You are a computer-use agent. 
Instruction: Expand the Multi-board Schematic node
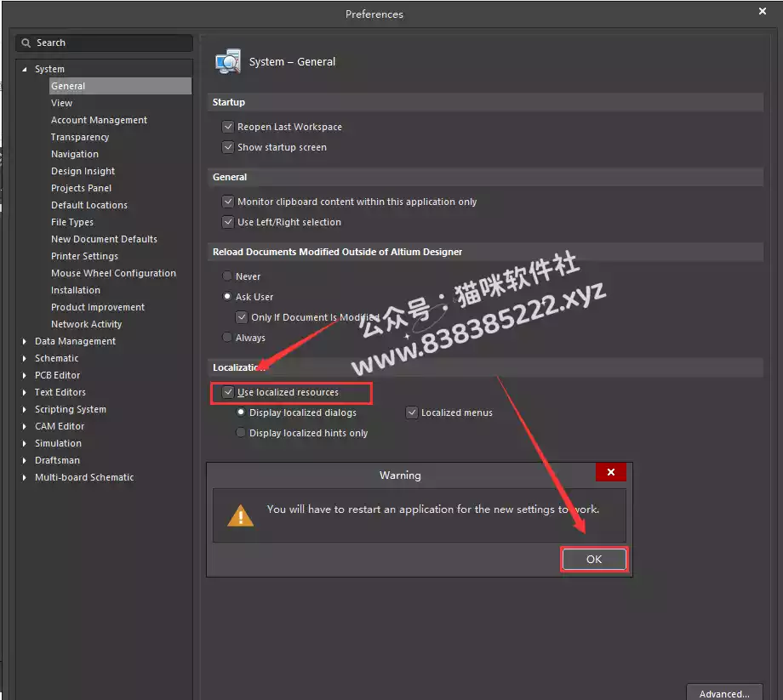(x=25, y=477)
